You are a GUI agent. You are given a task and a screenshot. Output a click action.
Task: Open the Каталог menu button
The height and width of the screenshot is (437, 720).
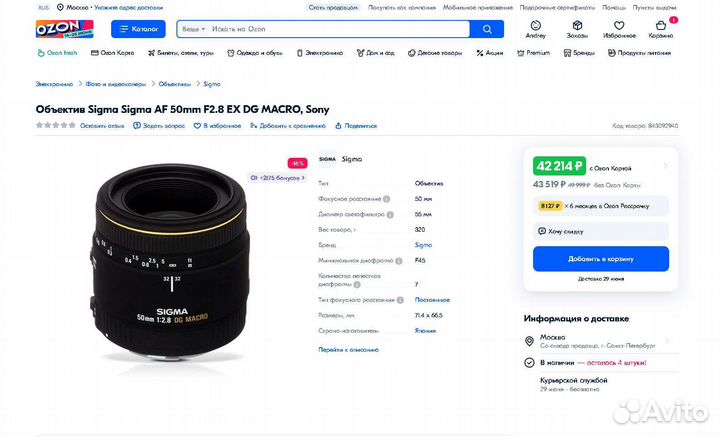tap(138, 30)
